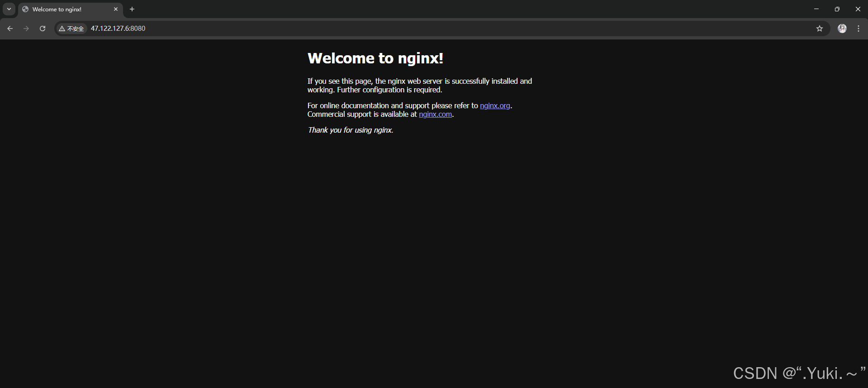Minimize the browser window
The height and width of the screenshot is (388, 868).
point(816,9)
